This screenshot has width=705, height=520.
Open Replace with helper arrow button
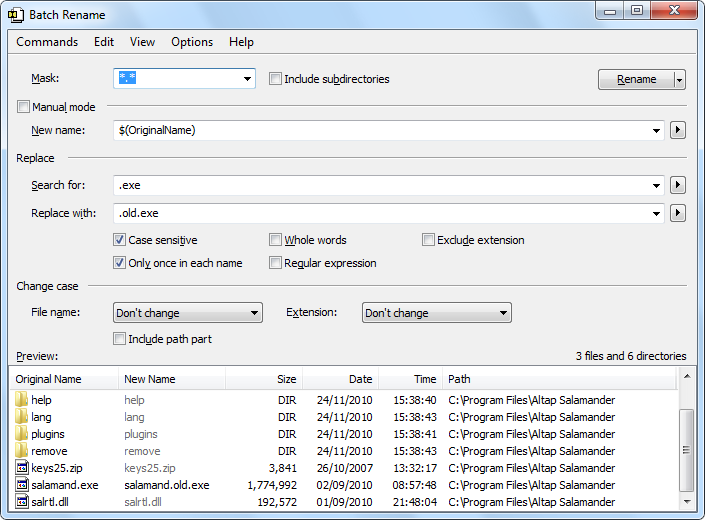tap(678, 213)
